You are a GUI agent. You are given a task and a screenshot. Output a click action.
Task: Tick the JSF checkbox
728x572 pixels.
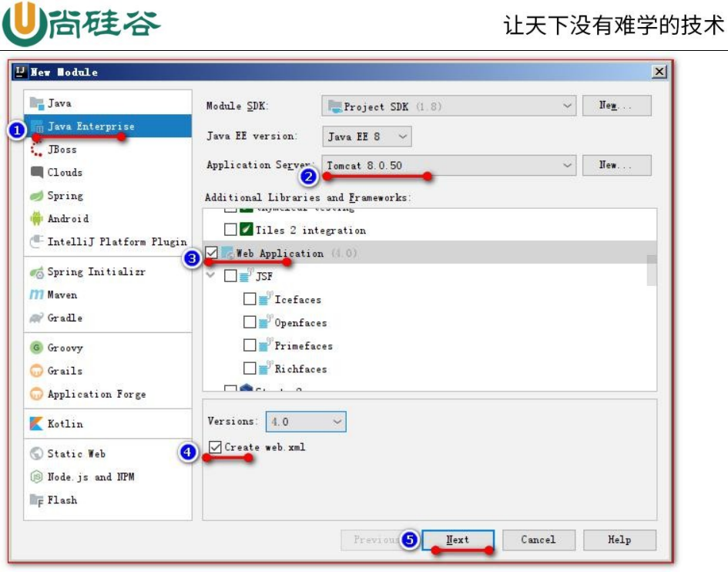tap(230, 276)
